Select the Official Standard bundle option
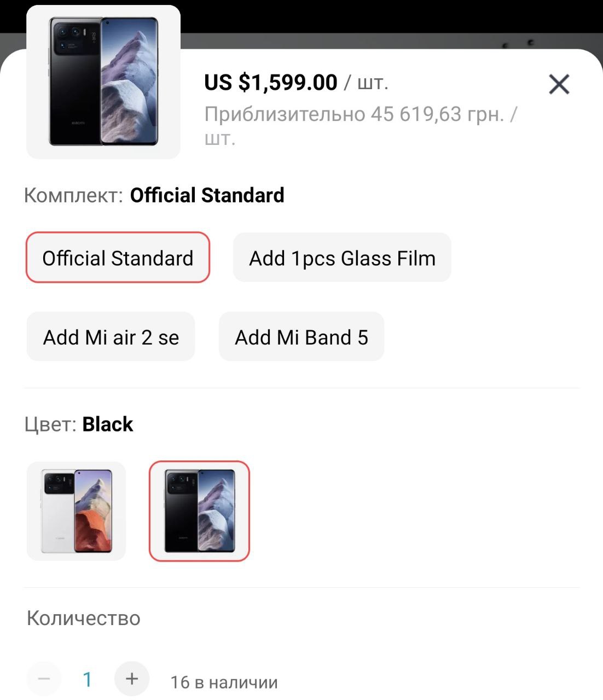The height and width of the screenshot is (700, 603). tap(118, 258)
